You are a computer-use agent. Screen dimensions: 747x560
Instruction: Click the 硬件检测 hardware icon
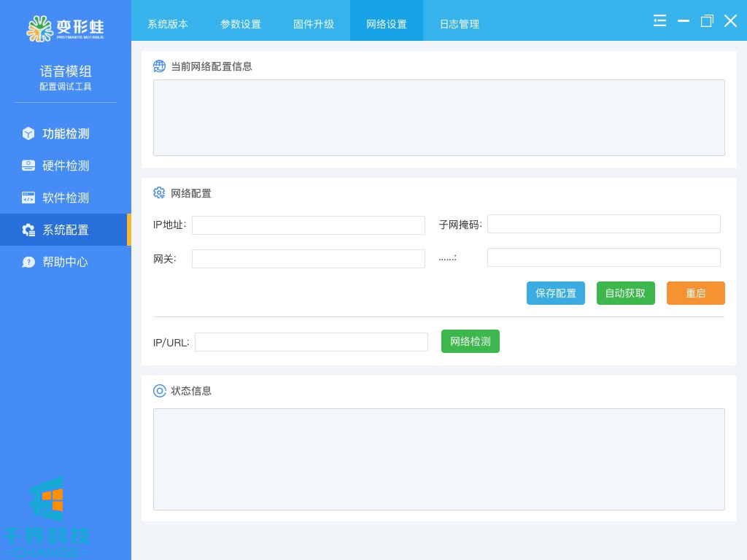pyautogui.click(x=28, y=166)
